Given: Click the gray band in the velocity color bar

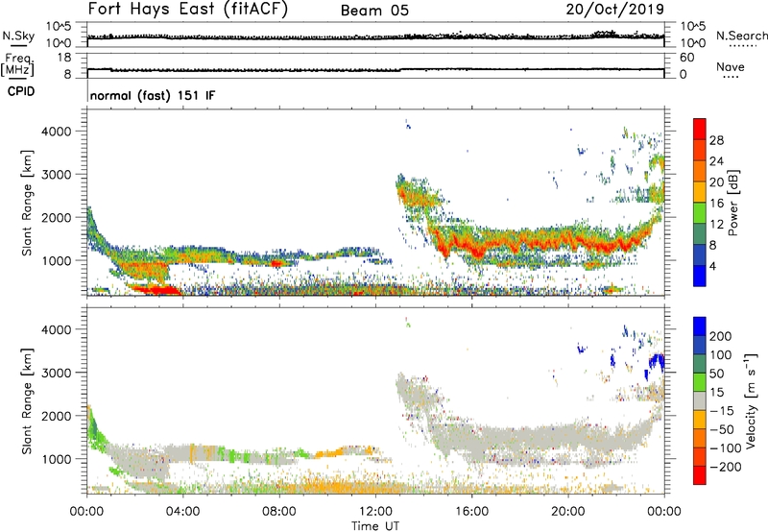Looking at the screenshot, I should [700, 401].
